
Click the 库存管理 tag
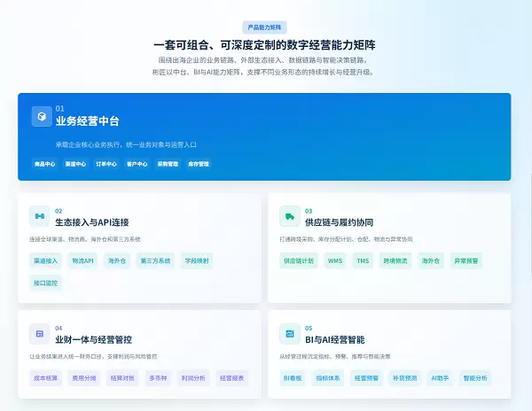pyautogui.click(x=199, y=164)
